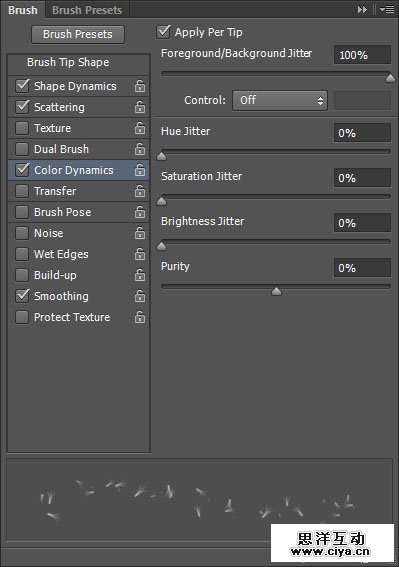Disable the Shape Dynamics checkbox
Viewport: 399px width, 567px height.
click(22, 86)
